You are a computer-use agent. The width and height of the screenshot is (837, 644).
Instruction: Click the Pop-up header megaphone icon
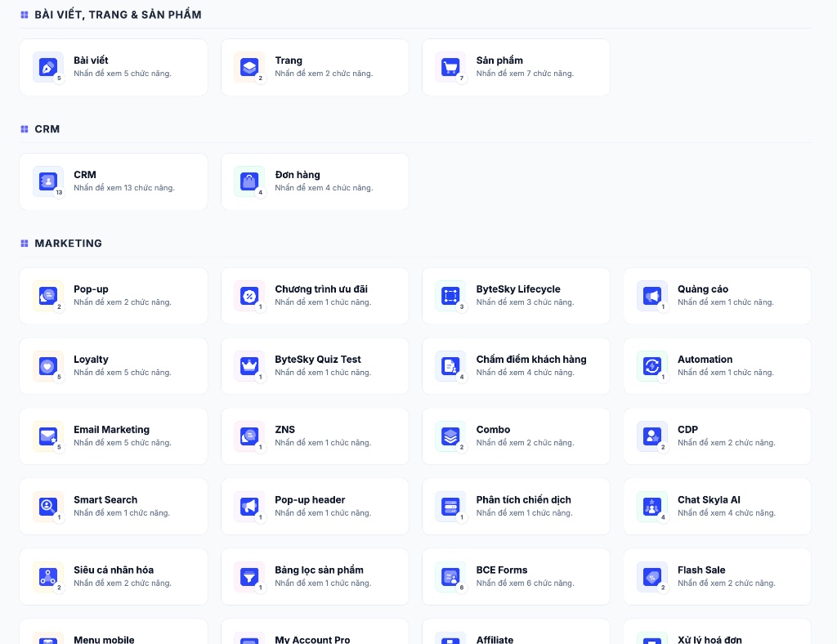click(x=249, y=507)
